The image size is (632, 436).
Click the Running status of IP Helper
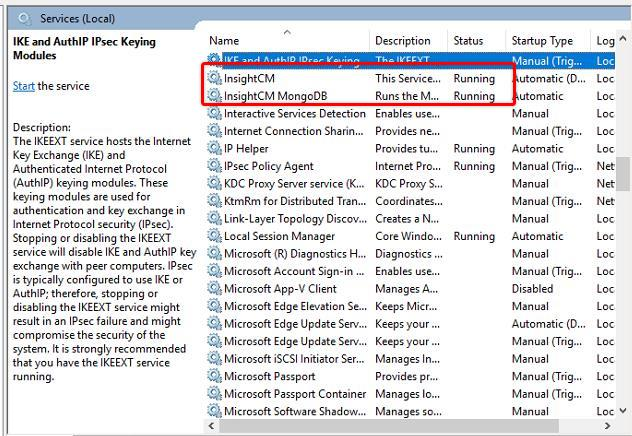[474, 149]
